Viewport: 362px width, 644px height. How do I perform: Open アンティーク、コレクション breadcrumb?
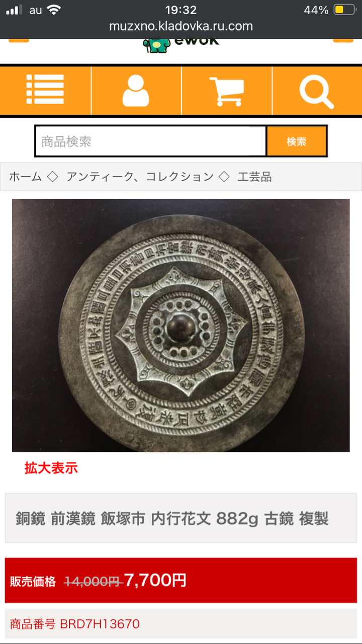[x=140, y=177]
